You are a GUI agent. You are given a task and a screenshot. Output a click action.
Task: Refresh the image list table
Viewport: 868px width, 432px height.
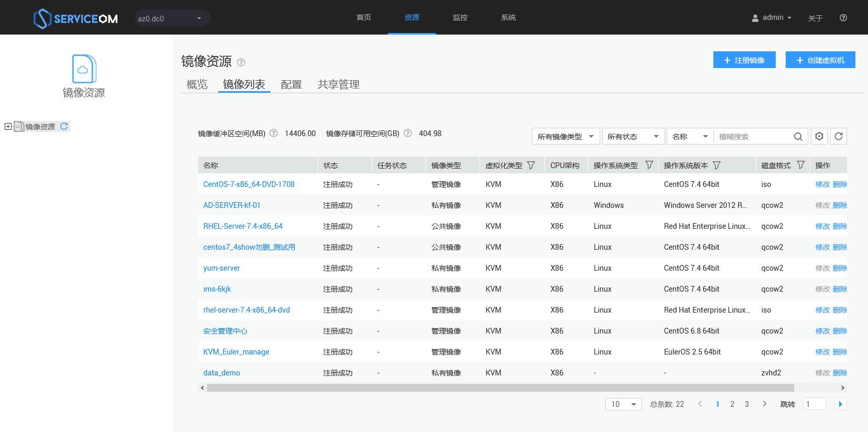pyautogui.click(x=839, y=136)
